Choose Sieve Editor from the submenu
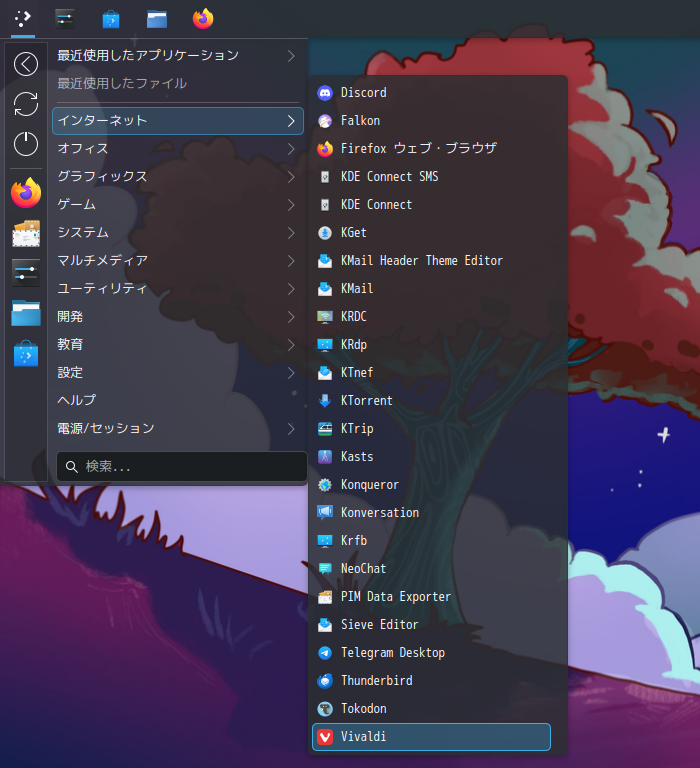 click(432, 625)
